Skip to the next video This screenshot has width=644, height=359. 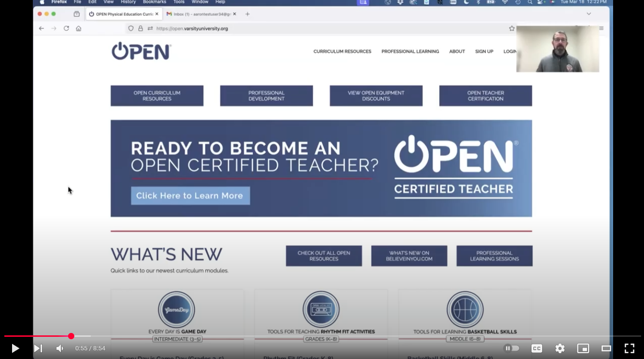point(38,348)
